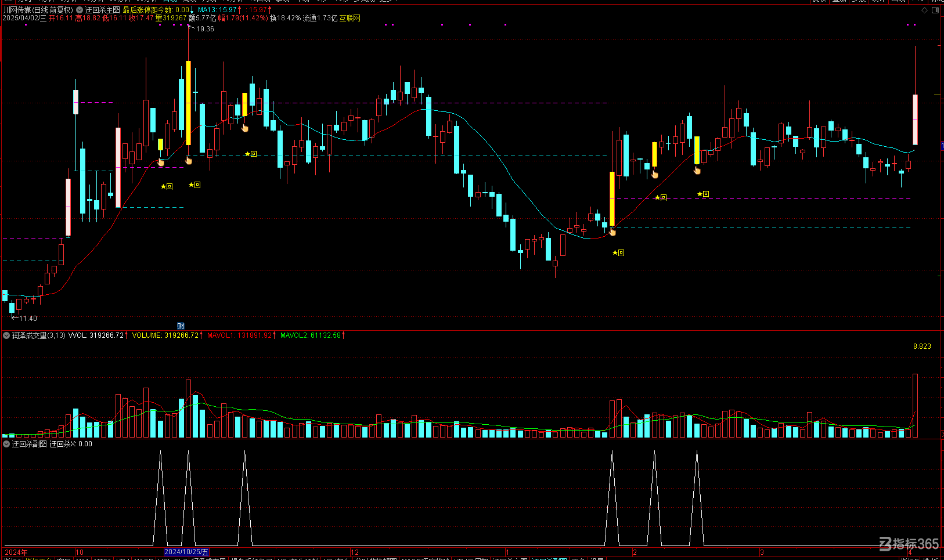Click the 流通1.73亿 float figure
Image resolution: width=944 pixels, height=560 pixels.
(x=320, y=18)
